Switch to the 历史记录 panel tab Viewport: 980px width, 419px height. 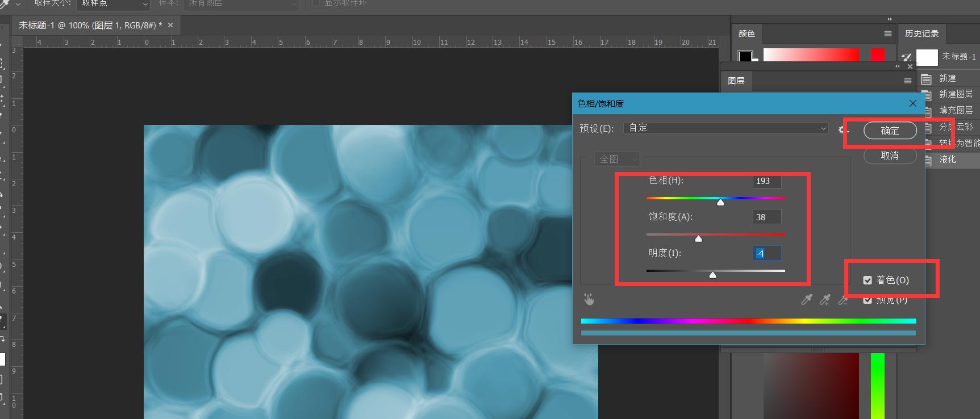point(921,33)
